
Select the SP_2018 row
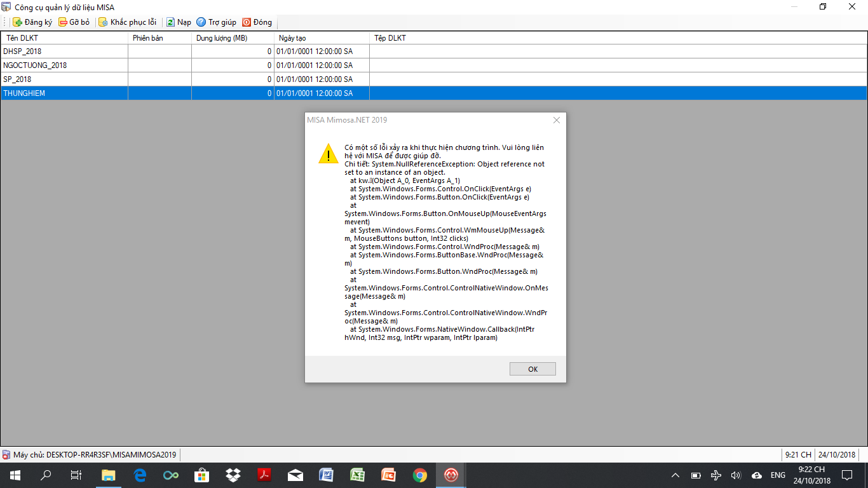(434, 79)
